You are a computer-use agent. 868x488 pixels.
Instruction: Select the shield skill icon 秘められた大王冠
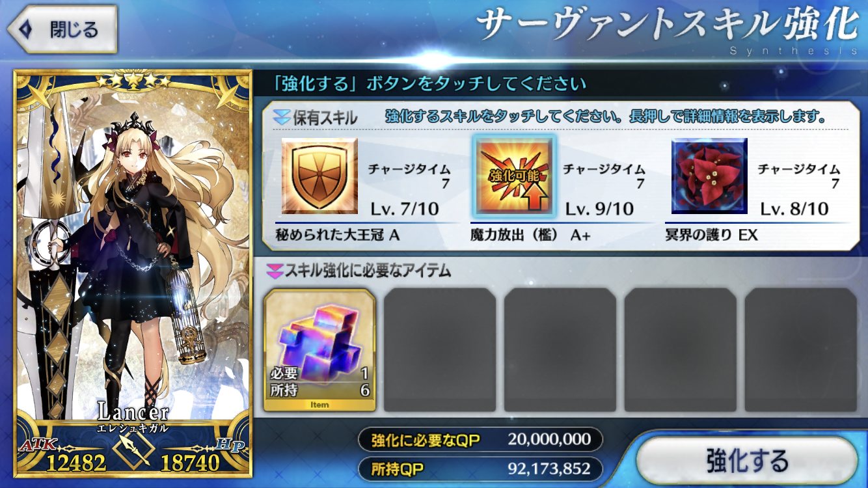[319, 176]
